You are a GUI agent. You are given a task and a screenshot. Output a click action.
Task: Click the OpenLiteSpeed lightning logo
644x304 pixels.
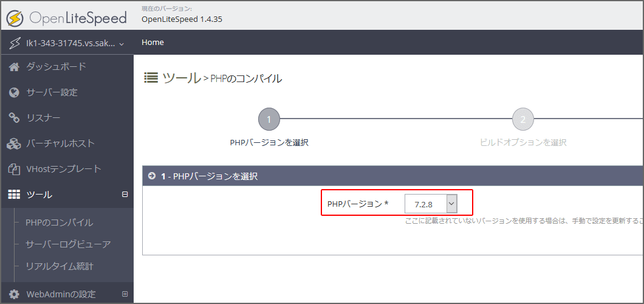click(x=15, y=18)
